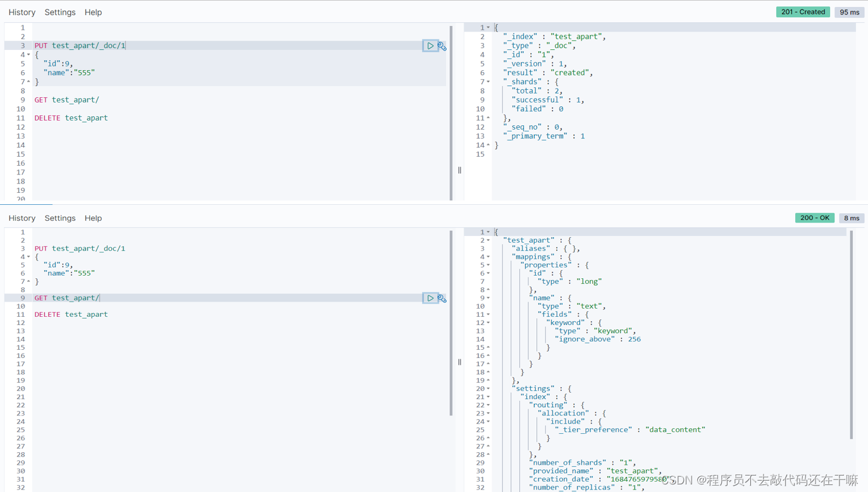
Task: Open wrench menu beside PUT test_apart/_doc/1
Action: [442, 46]
